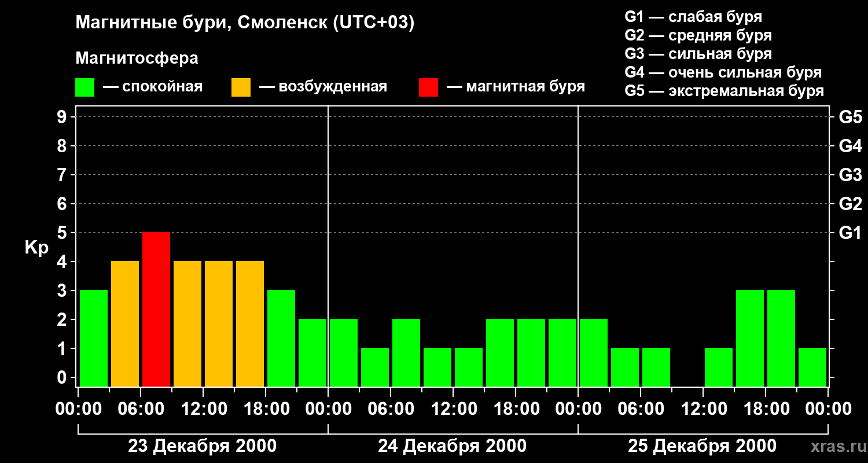Click the orange 'возбужденная' legend swatch

coord(241,87)
